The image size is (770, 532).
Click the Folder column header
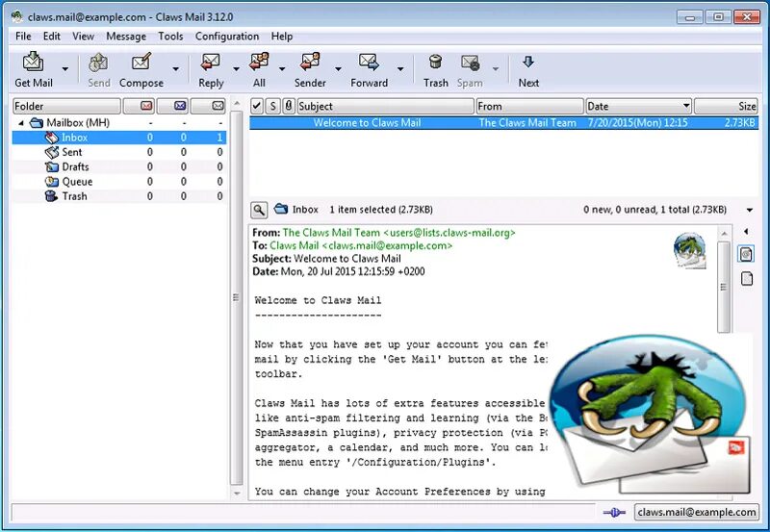[x=66, y=106]
